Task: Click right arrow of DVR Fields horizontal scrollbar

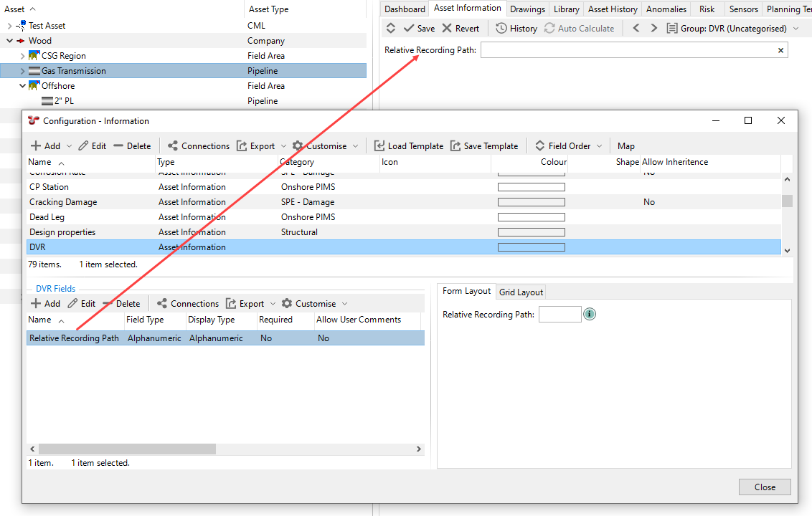Action: [418, 449]
